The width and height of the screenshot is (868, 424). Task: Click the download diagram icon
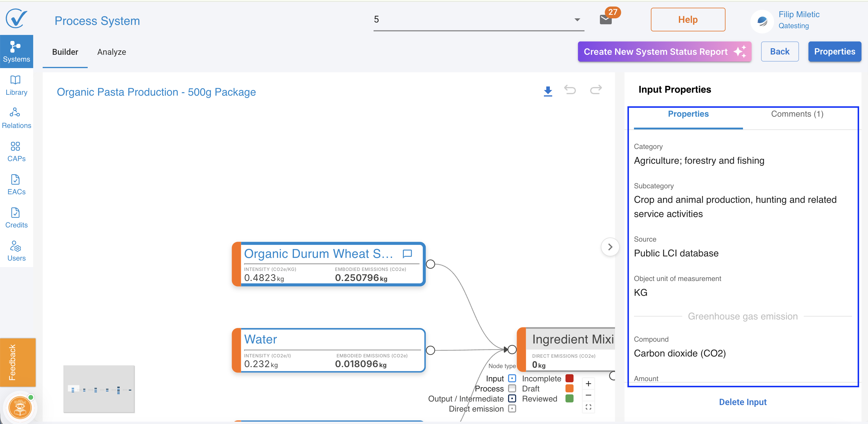click(x=548, y=91)
